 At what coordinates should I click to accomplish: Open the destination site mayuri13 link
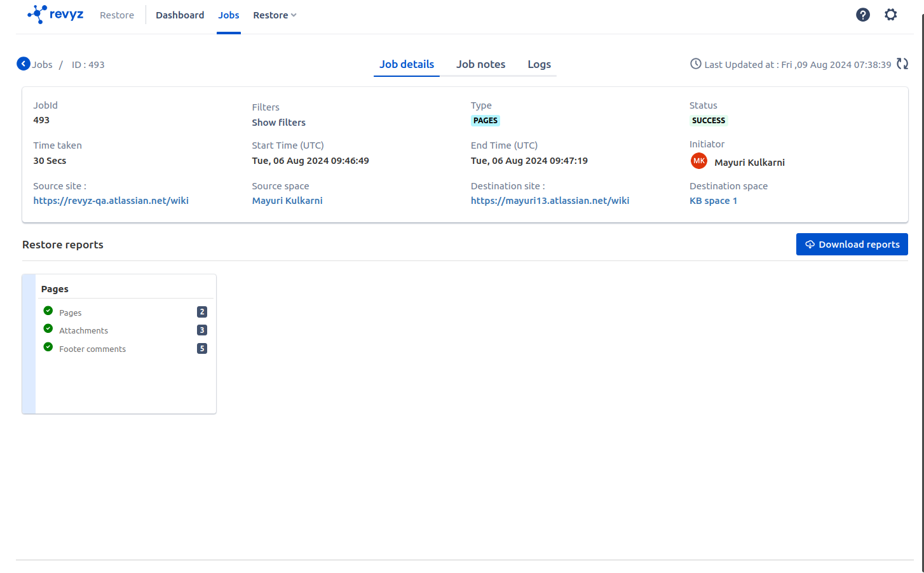[550, 201]
